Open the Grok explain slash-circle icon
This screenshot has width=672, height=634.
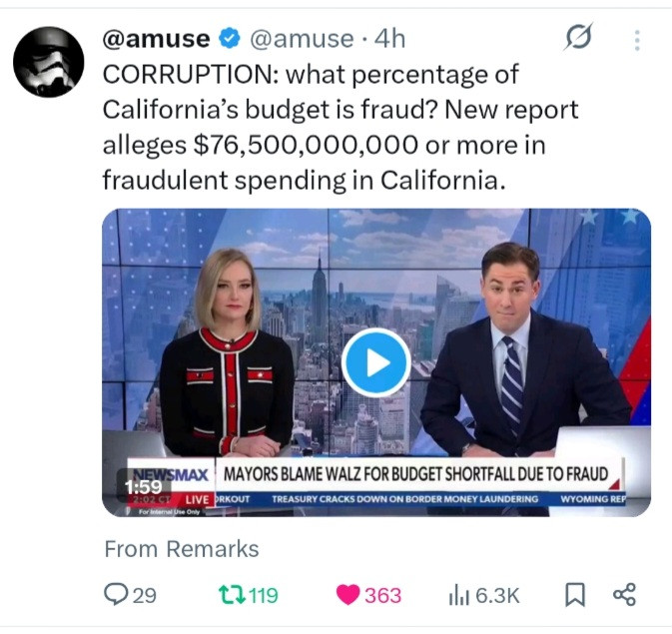(x=578, y=36)
